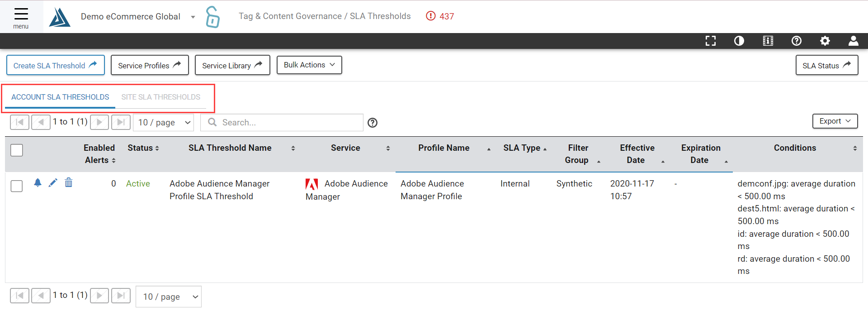
Task: Open the info guide book icon
Action: click(x=768, y=41)
